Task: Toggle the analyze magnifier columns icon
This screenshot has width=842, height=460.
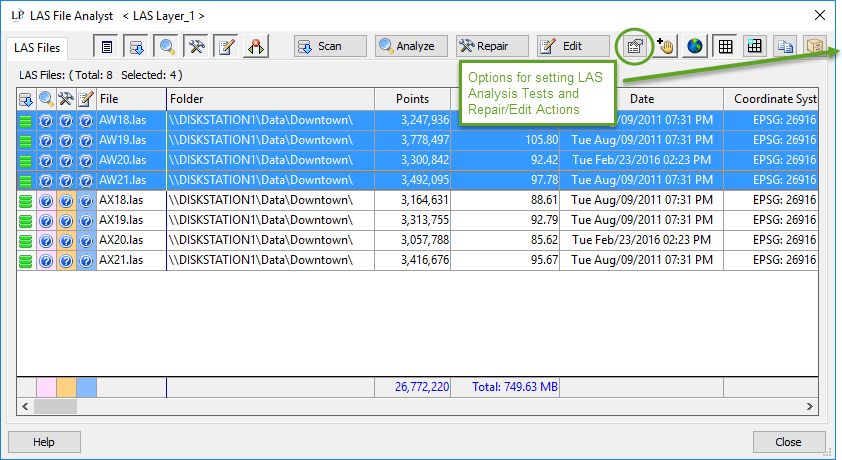Action: 166,47
